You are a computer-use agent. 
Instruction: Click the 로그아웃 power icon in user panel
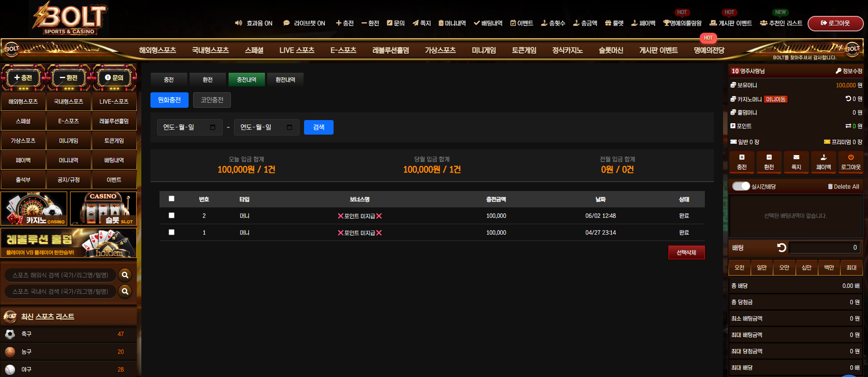point(851,157)
